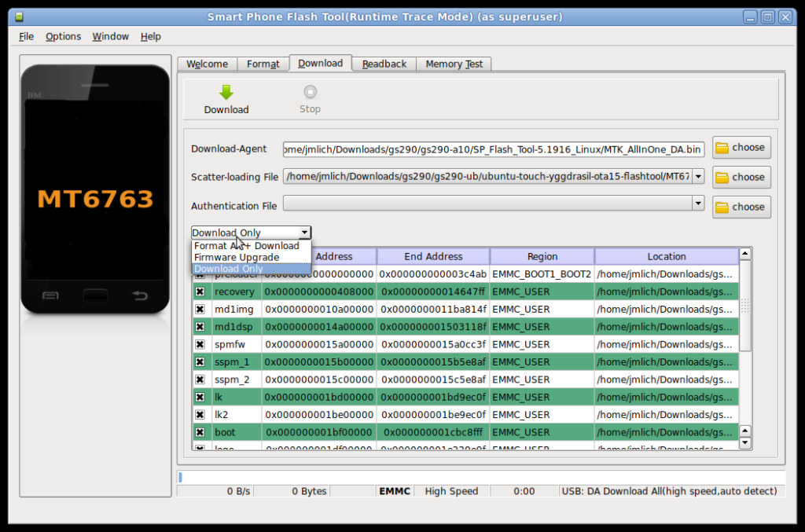805x532 pixels.
Task: Uncheck the sspm_1 partition checkbox
Action: pos(200,362)
